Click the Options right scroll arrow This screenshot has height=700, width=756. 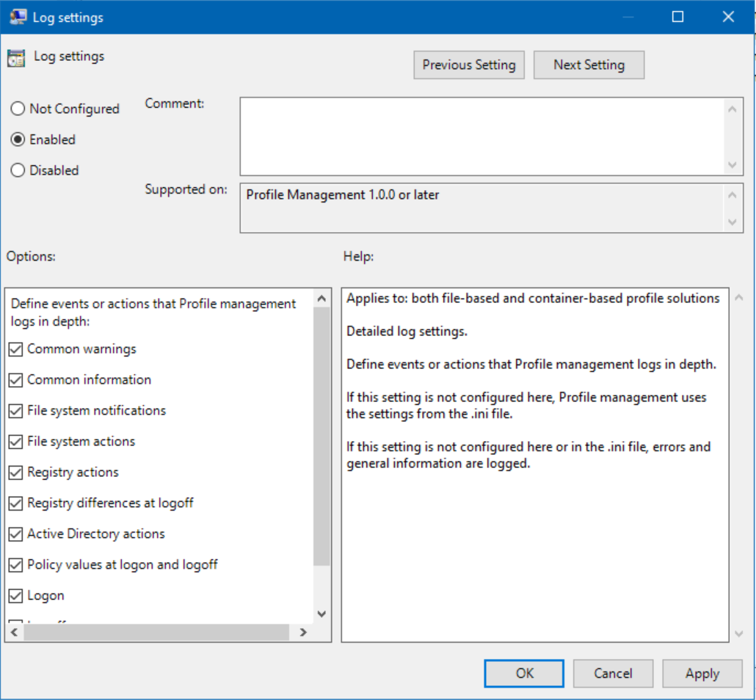[303, 632]
